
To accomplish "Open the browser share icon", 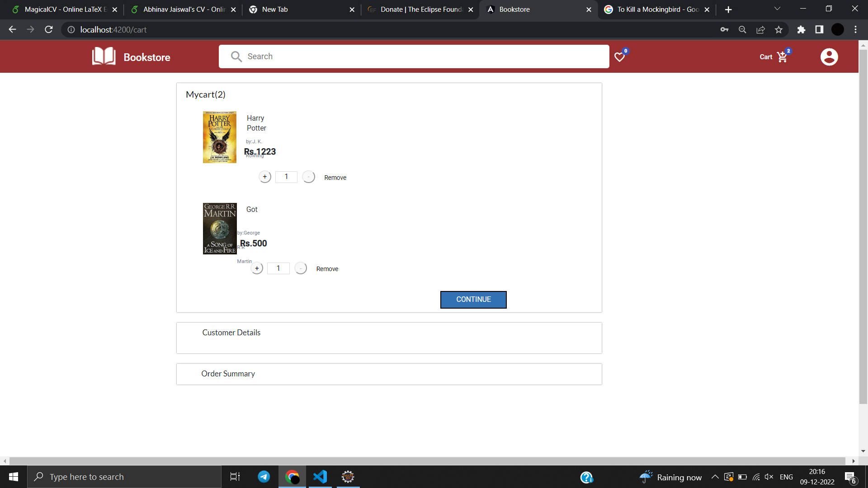I will coord(760,29).
